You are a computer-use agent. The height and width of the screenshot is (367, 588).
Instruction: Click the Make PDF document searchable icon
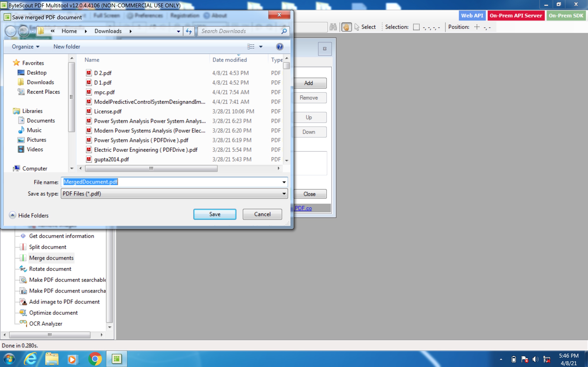point(23,279)
